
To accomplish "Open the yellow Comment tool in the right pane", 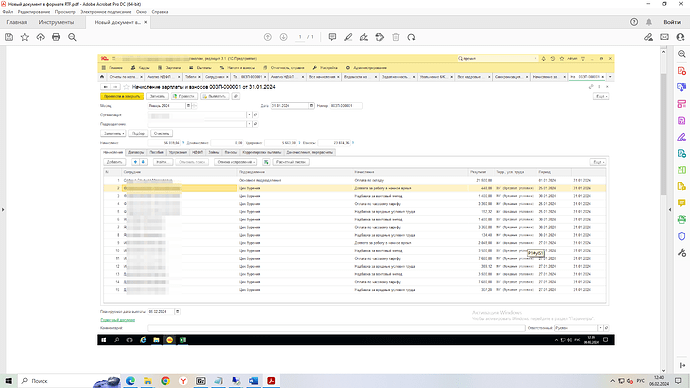I will tap(682, 203).
